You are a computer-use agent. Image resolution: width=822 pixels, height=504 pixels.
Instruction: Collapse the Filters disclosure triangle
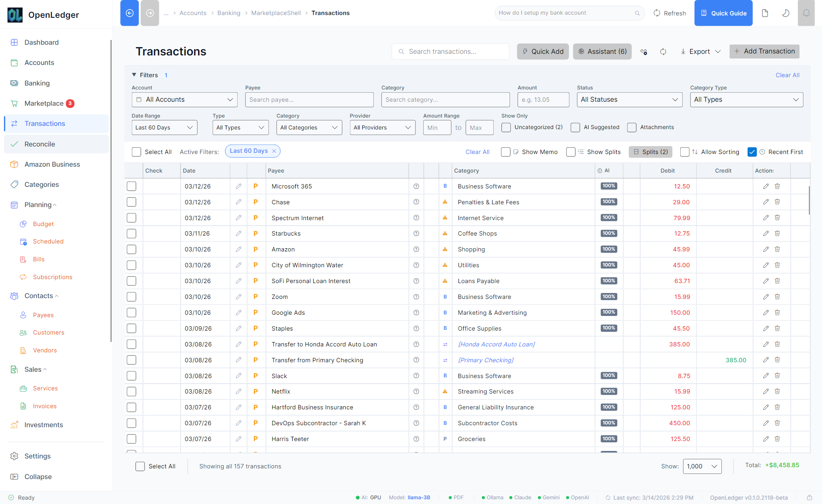click(x=134, y=75)
